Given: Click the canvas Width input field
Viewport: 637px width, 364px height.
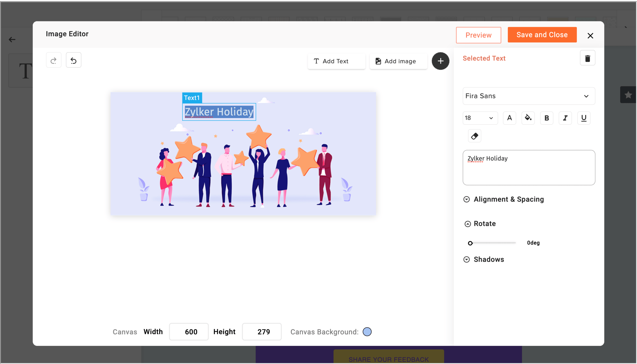Looking at the screenshot, I should (x=189, y=332).
